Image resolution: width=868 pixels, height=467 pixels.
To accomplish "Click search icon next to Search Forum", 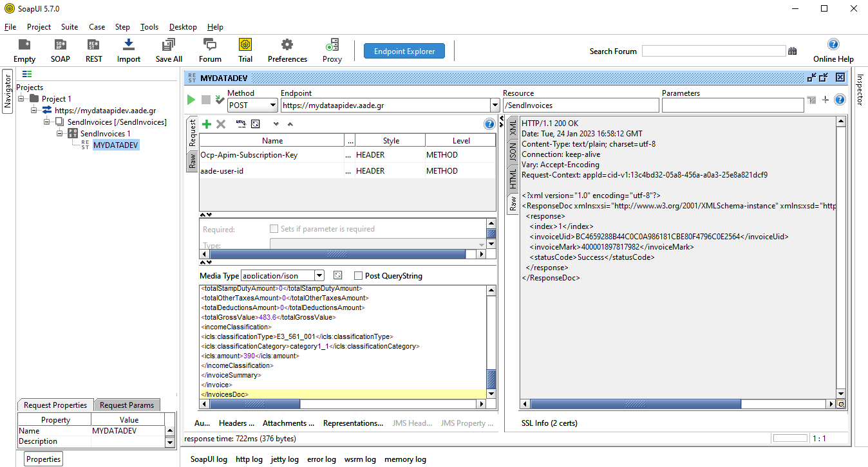I will [x=793, y=51].
